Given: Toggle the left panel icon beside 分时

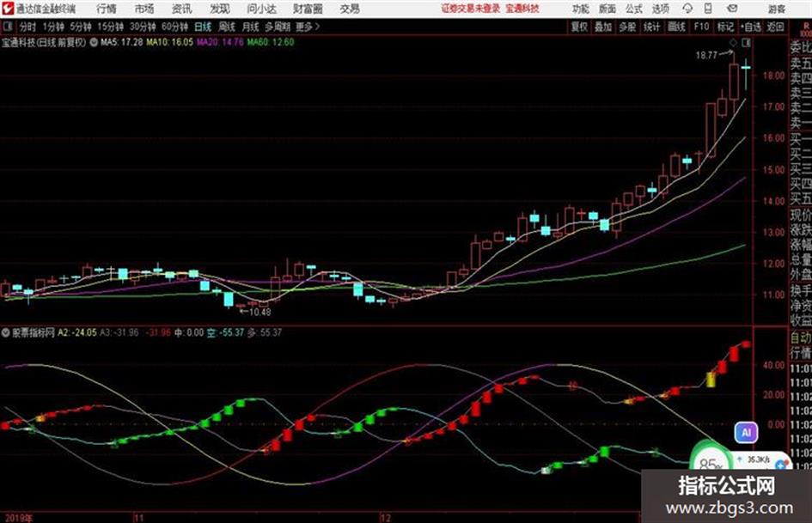Looking at the screenshot, I should (x=7, y=27).
